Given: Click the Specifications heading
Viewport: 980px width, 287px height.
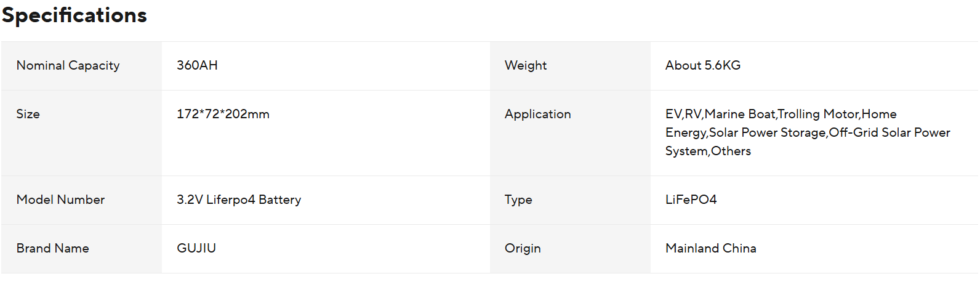Looking at the screenshot, I should coord(74,15).
